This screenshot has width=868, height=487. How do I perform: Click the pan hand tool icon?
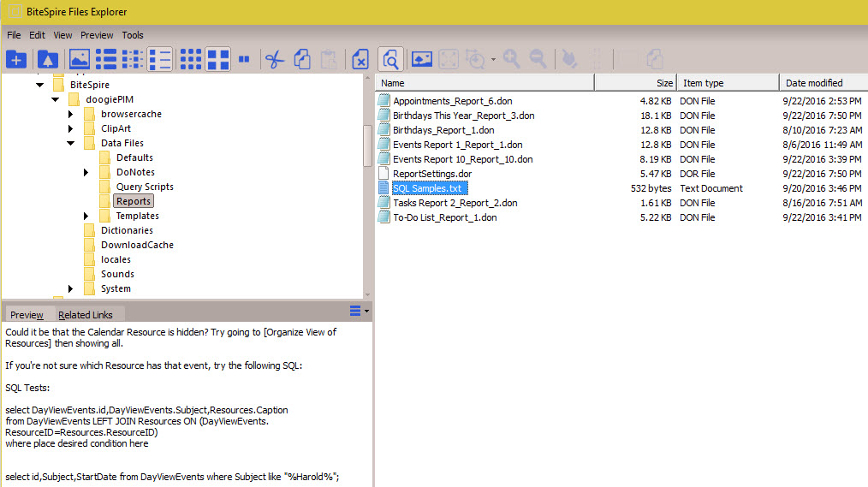coord(569,59)
